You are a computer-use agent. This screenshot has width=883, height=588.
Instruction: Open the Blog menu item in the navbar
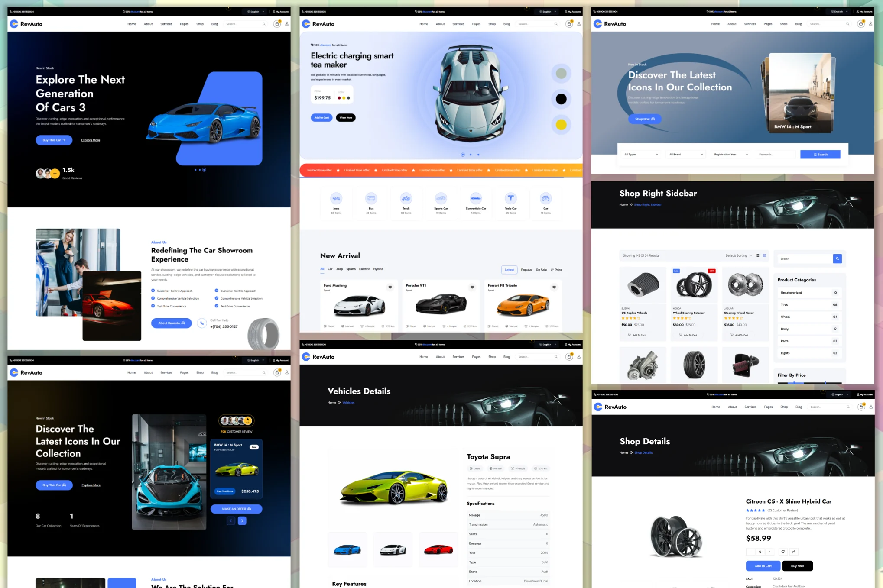[x=506, y=24]
